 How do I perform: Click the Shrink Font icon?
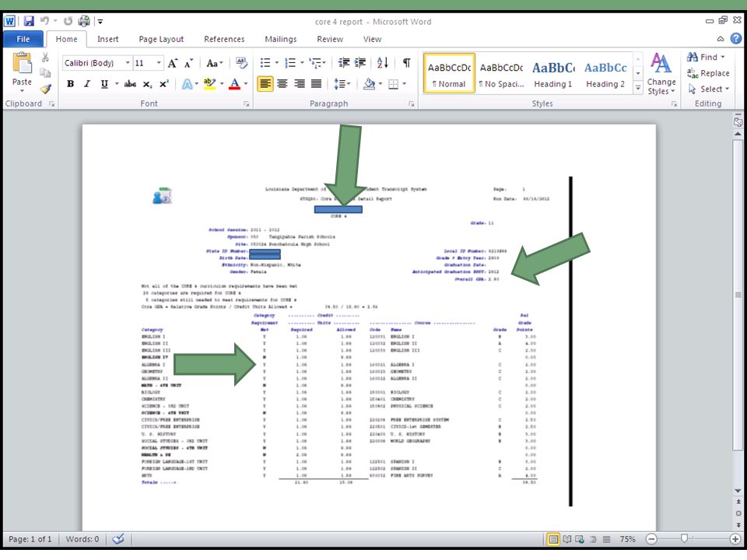point(188,63)
